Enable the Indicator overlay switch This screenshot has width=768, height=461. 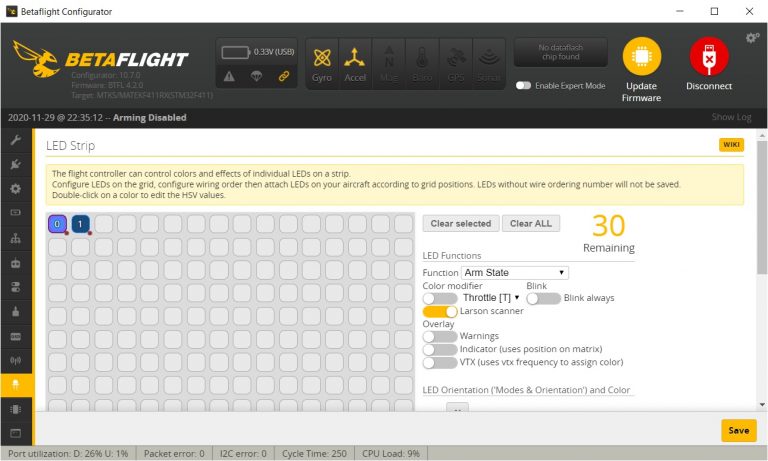[x=439, y=350]
